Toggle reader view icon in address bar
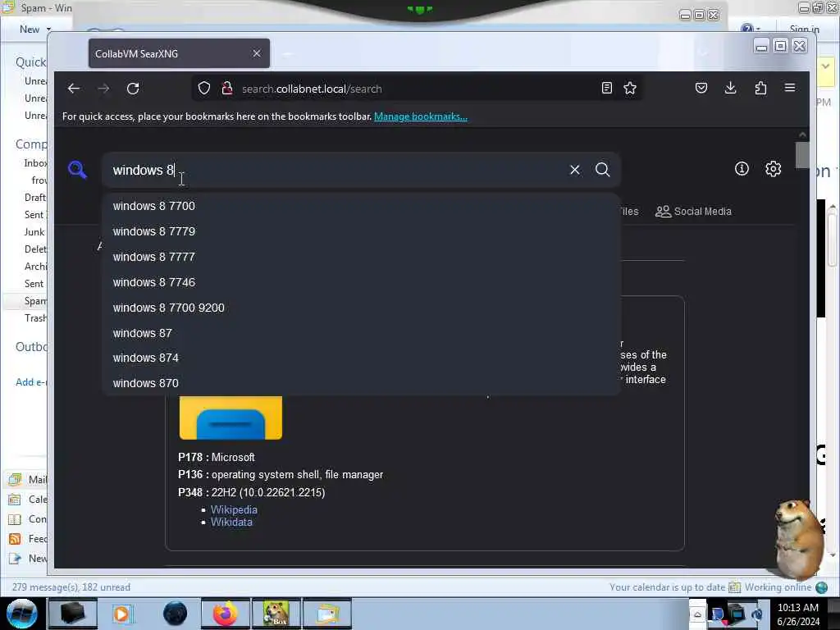Image resolution: width=840 pixels, height=630 pixels. [x=606, y=89]
